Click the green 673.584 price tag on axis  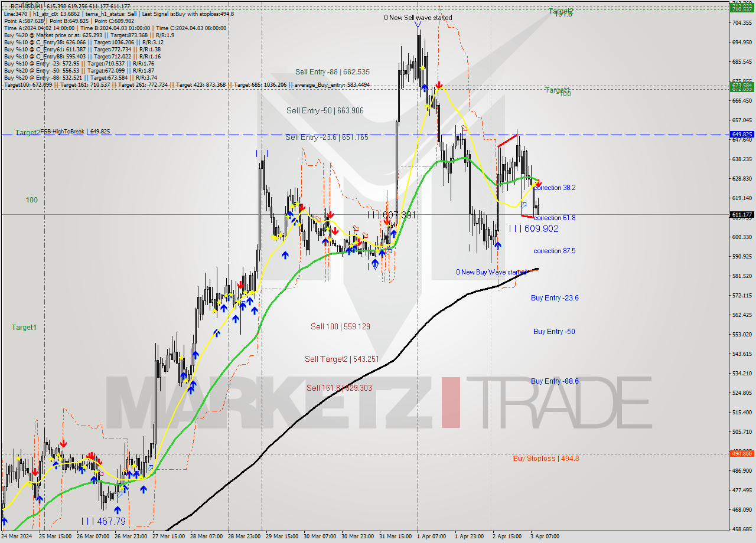tap(742, 86)
